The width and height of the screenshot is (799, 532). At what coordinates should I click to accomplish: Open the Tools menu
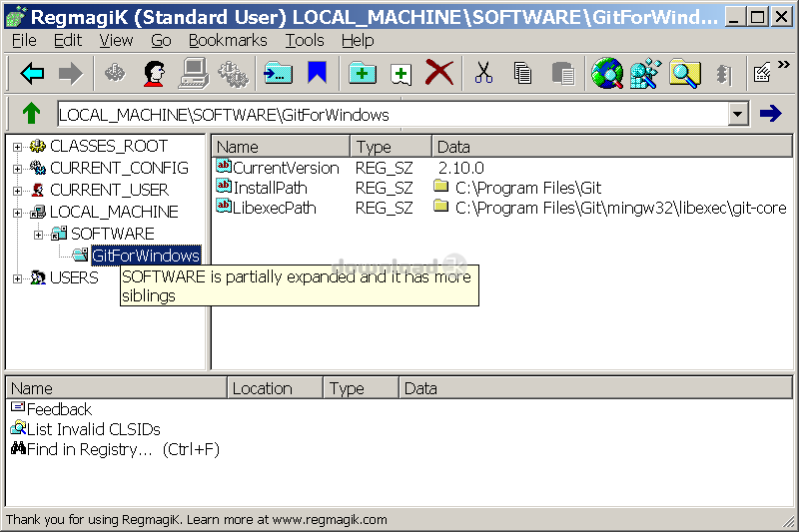305,40
